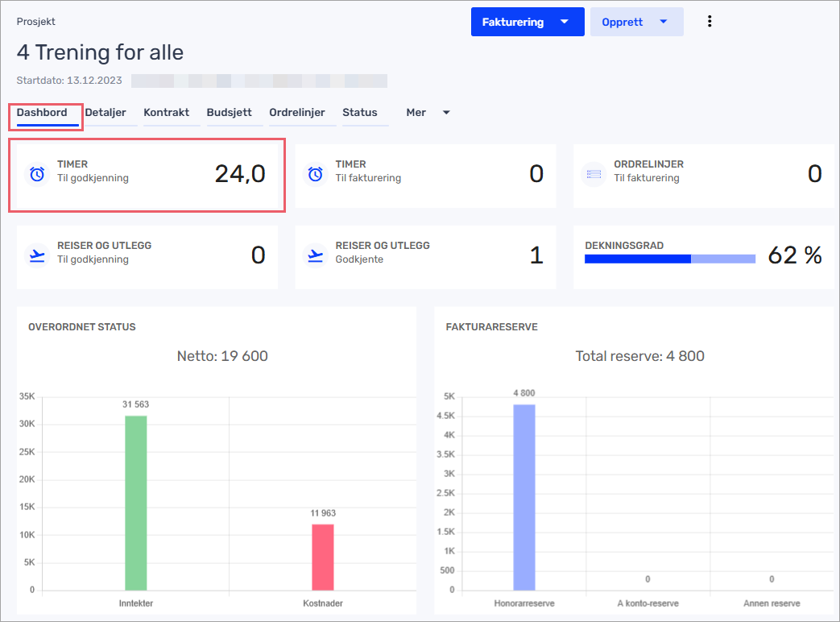The height and width of the screenshot is (622, 840).
Task: Click the alarm clock icon for timer til godkjenning
Action: click(37, 174)
